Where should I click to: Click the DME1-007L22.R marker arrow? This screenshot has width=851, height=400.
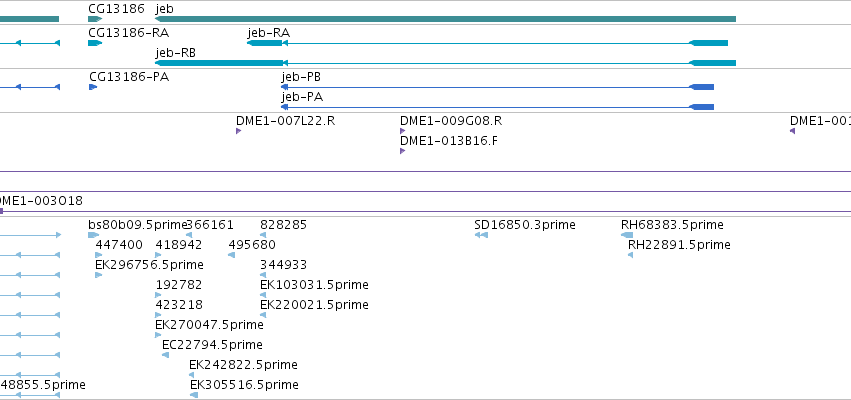tap(238, 131)
